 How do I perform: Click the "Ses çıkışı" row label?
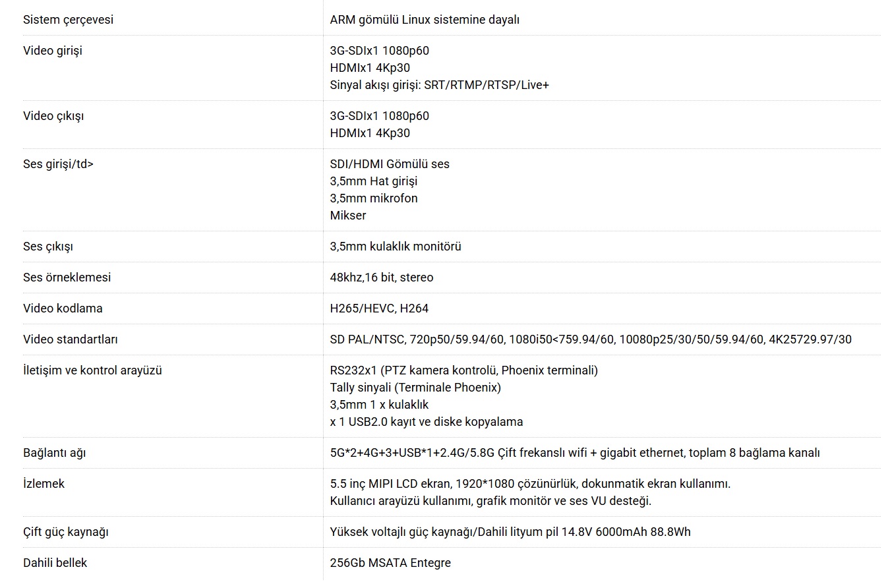click(48, 247)
